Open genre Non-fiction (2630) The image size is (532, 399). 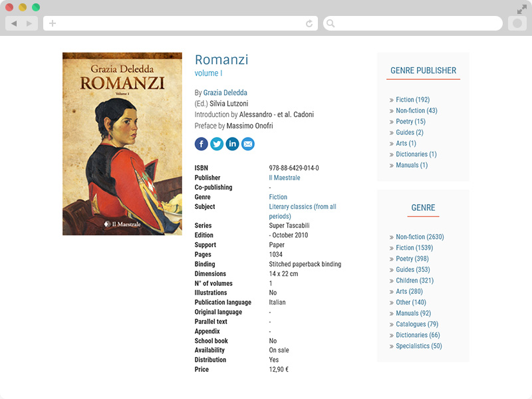point(420,237)
